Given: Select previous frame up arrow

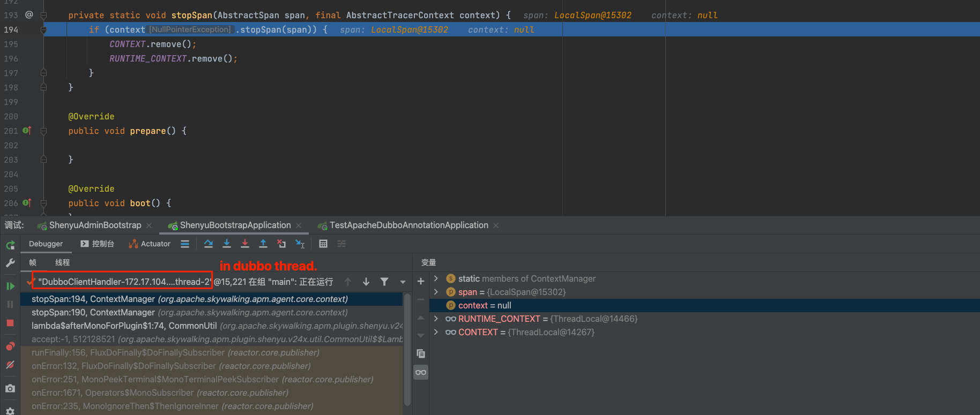Looking at the screenshot, I should pos(348,282).
